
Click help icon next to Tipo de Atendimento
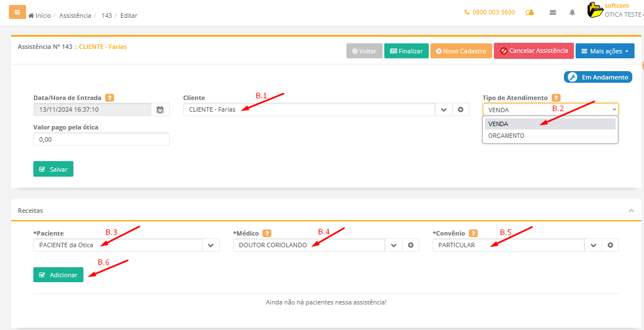pos(556,98)
